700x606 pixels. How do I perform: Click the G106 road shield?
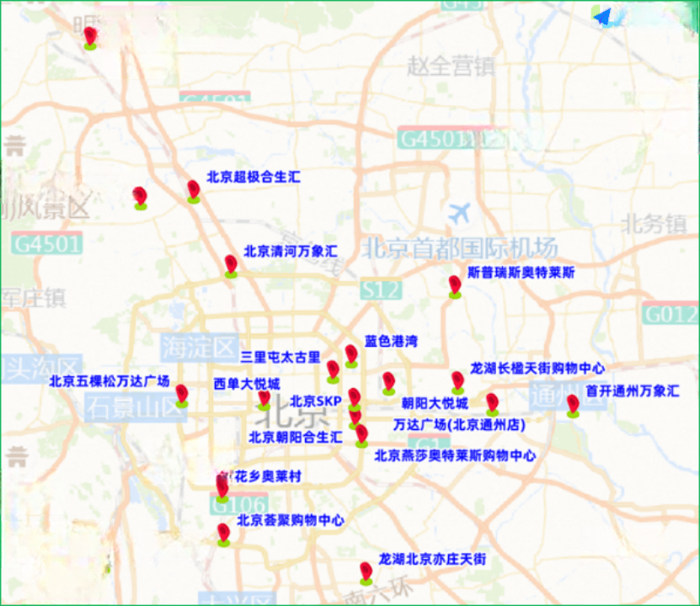(239, 504)
